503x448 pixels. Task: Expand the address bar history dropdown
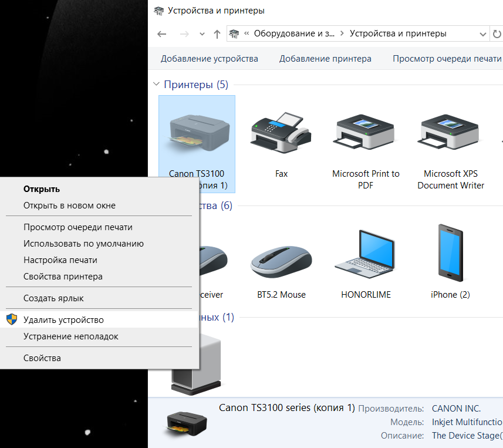pos(482,34)
